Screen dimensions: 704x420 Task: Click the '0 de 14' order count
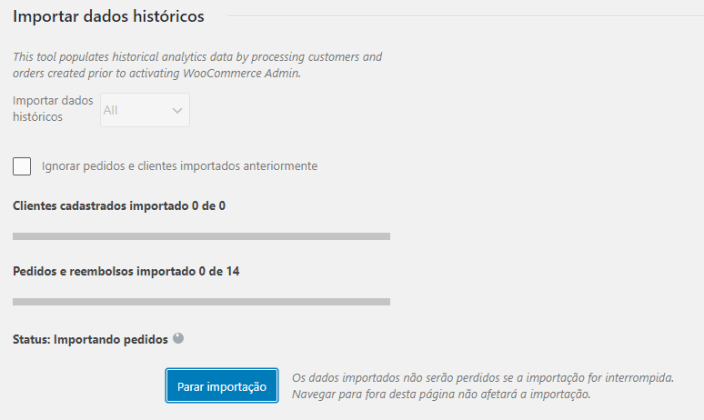(219, 271)
